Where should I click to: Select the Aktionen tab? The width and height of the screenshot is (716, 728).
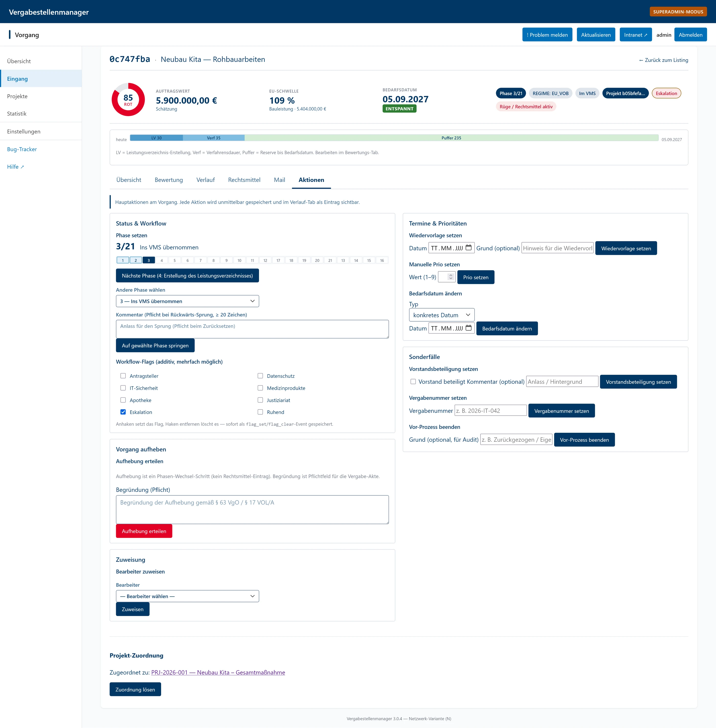311,180
